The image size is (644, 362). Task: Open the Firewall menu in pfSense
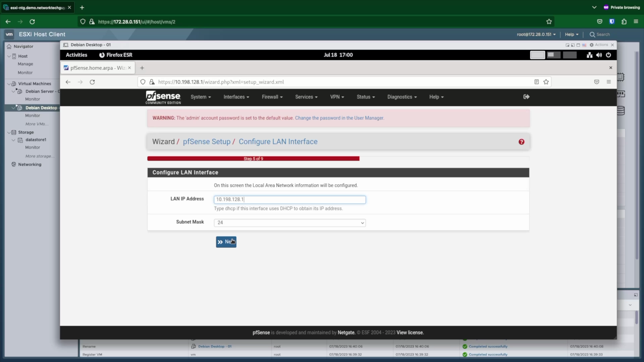(x=272, y=97)
